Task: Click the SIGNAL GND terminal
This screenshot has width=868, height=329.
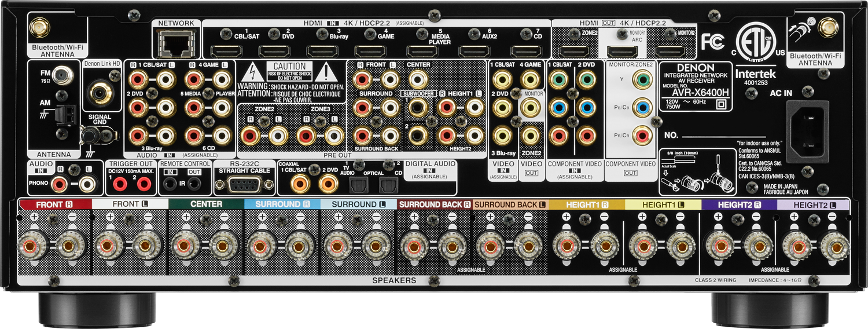Action: 89,136
